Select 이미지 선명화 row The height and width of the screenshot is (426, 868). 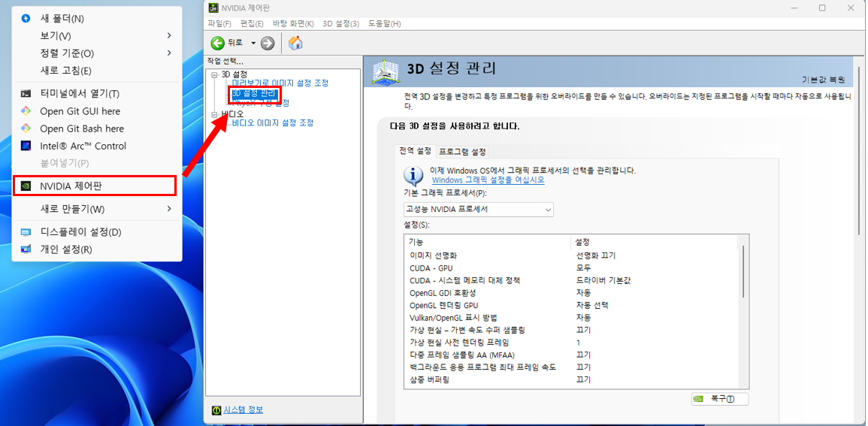coord(570,255)
